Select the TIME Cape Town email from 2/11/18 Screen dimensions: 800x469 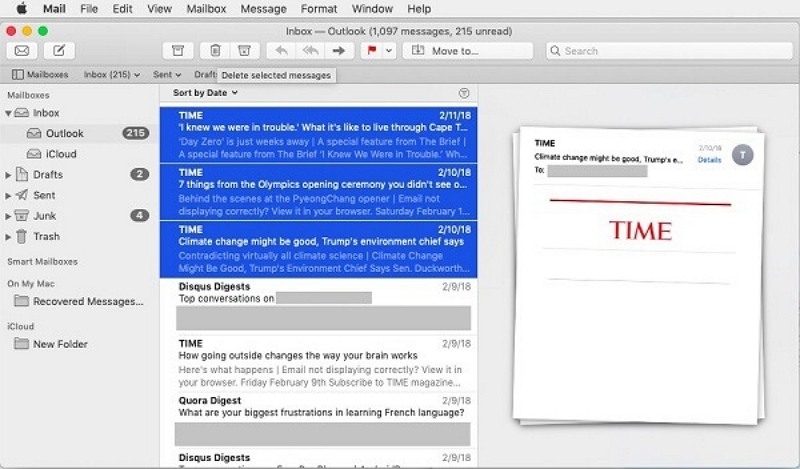click(318, 135)
